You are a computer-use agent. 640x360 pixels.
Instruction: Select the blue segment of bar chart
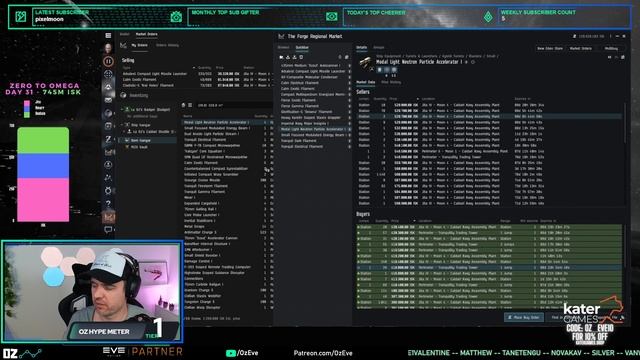(x=43, y=166)
